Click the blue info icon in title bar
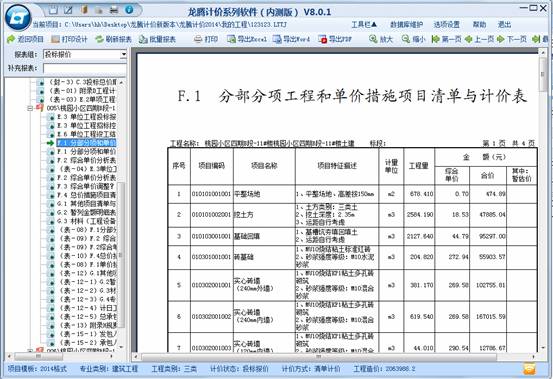553x379 pixels. point(129,10)
